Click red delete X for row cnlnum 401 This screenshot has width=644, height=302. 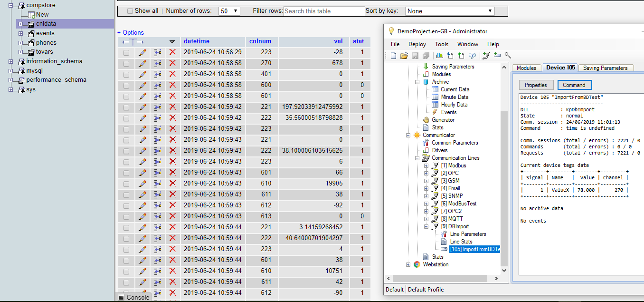(172, 74)
